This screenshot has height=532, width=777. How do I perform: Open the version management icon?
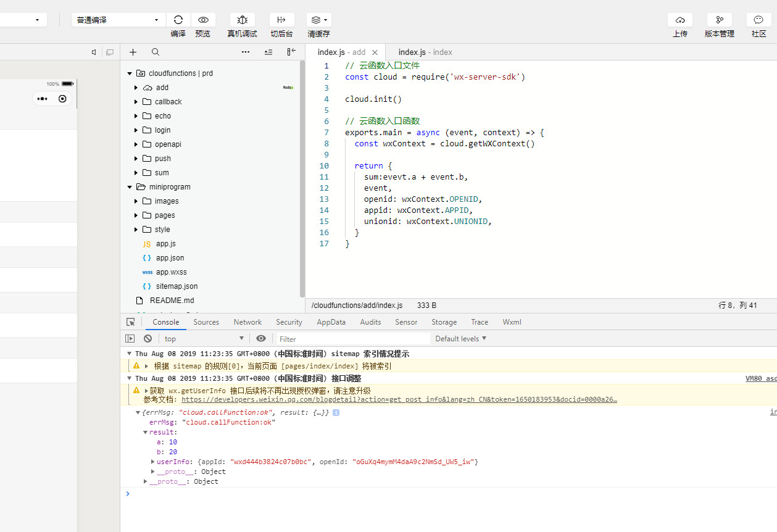(x=720, y=20)
